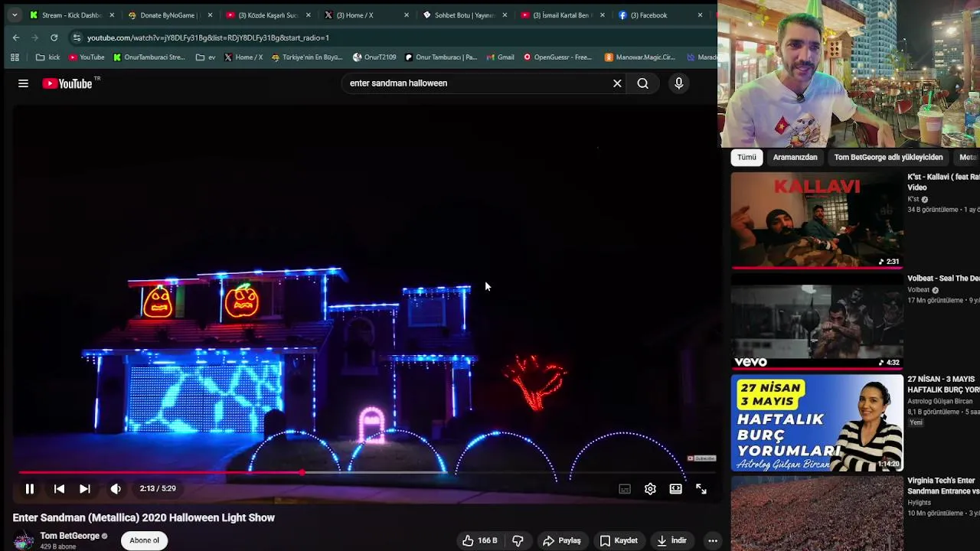980x551 pixels.
Task: Click the video title text Enter Sandman
Action: pos(144,517)
